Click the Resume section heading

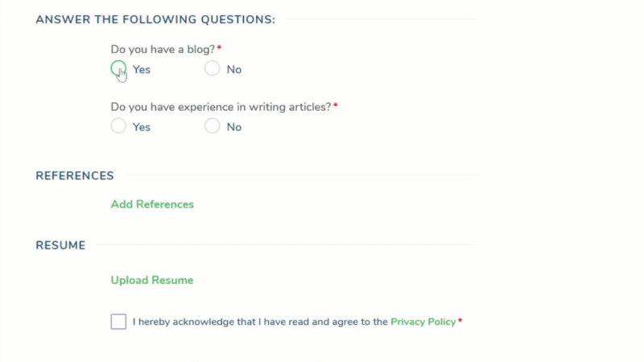60,245
